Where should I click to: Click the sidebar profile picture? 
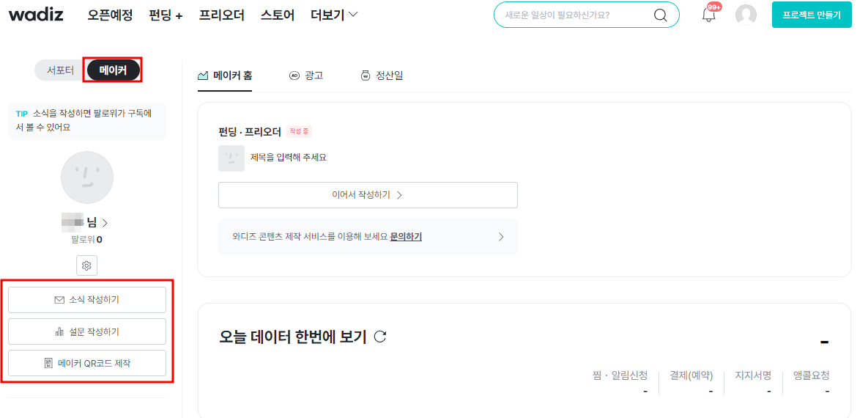pos(86,177)
